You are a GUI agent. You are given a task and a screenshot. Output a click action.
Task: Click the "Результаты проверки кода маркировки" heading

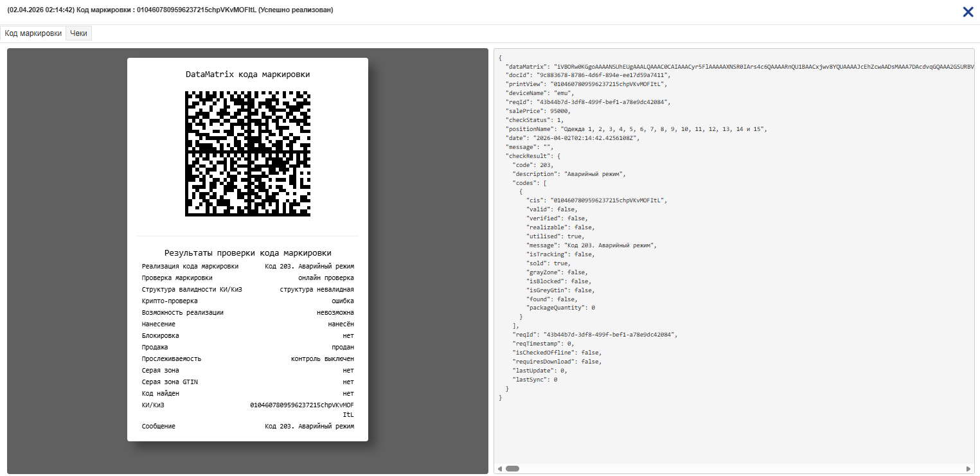click(x=247, y=253)
